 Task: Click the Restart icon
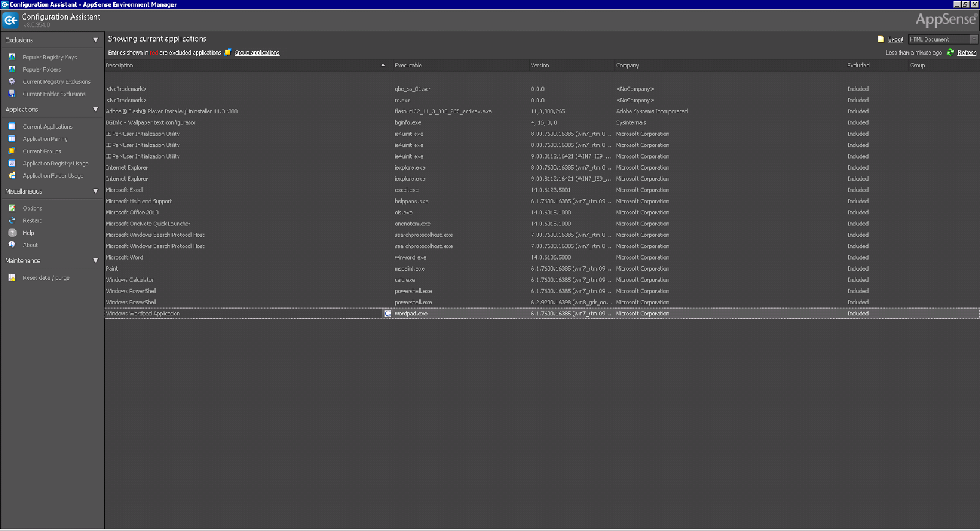click(x=12, y=220)
